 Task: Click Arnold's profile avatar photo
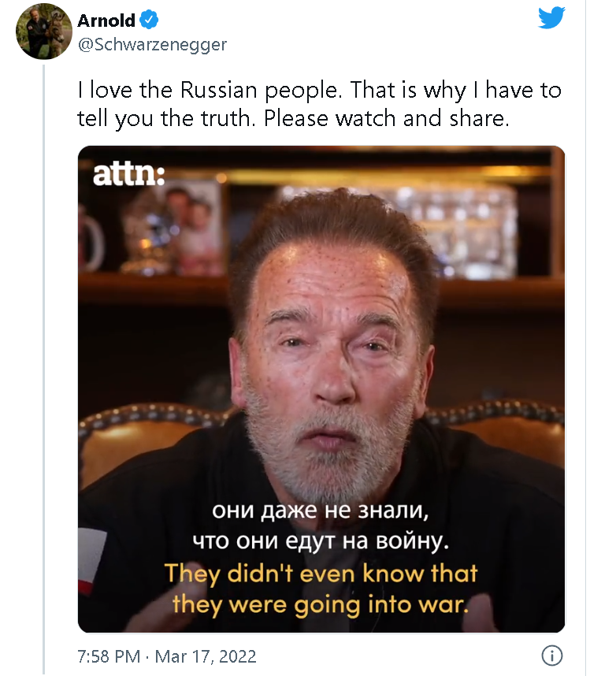[44, 32]
